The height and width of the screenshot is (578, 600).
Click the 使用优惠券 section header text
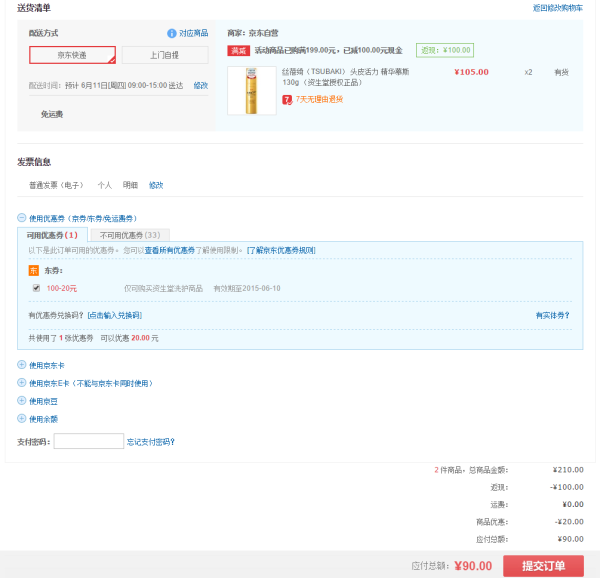[83, 218]
